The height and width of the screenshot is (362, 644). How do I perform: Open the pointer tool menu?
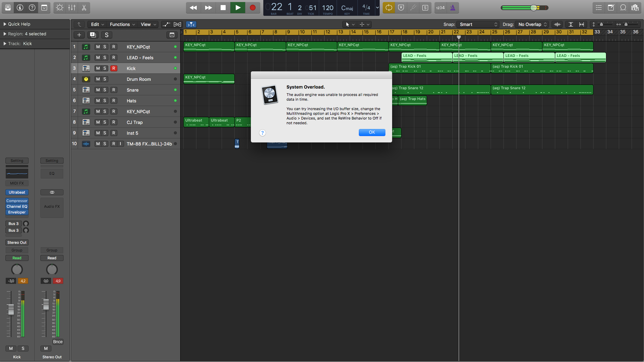click(350, 24)
